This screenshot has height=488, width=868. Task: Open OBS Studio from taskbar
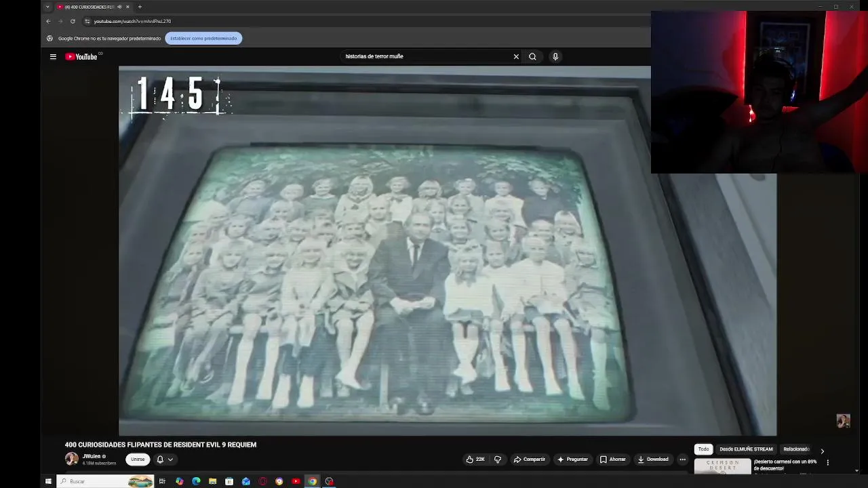click(330, 481)
